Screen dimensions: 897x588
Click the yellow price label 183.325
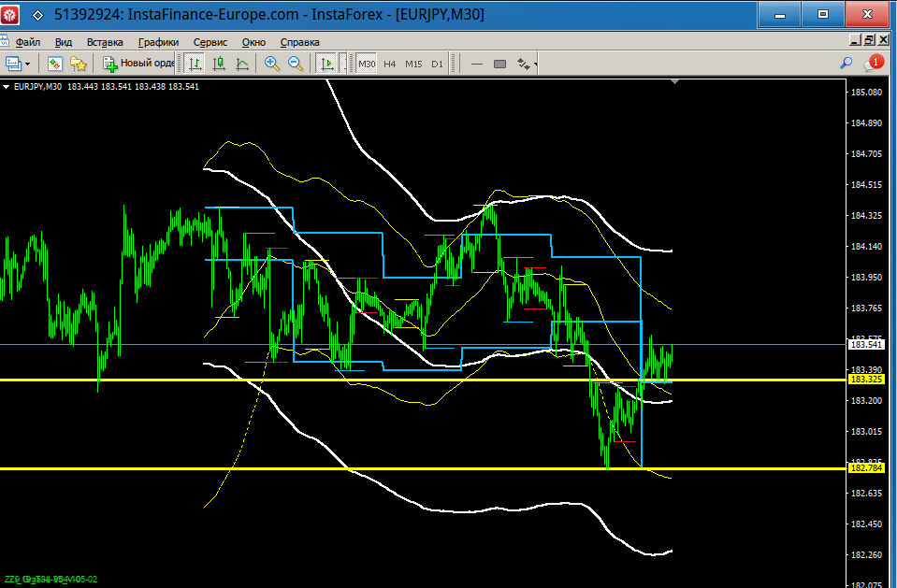tap(866, 380)
